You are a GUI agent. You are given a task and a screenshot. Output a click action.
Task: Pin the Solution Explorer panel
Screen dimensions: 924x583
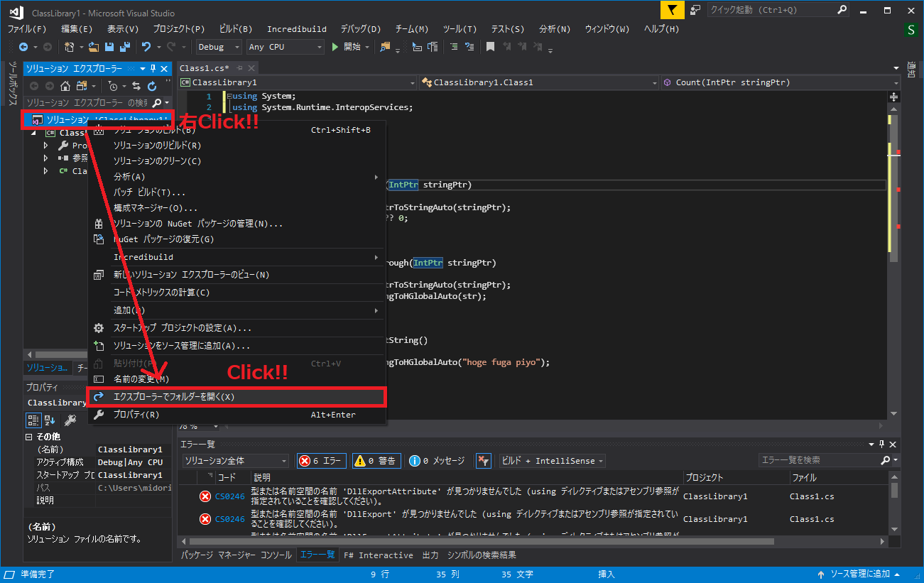tap(153, 68)
